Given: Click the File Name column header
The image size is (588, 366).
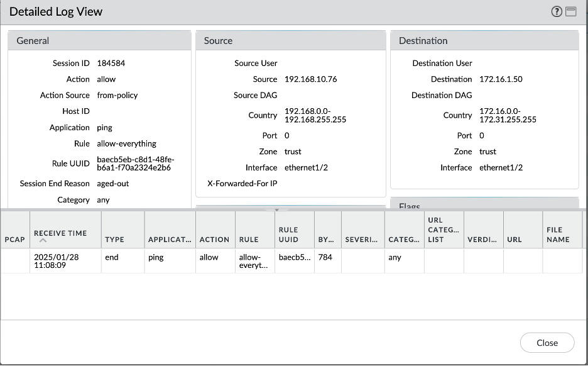Looking at the screenshot, I should tap(558, 234).
